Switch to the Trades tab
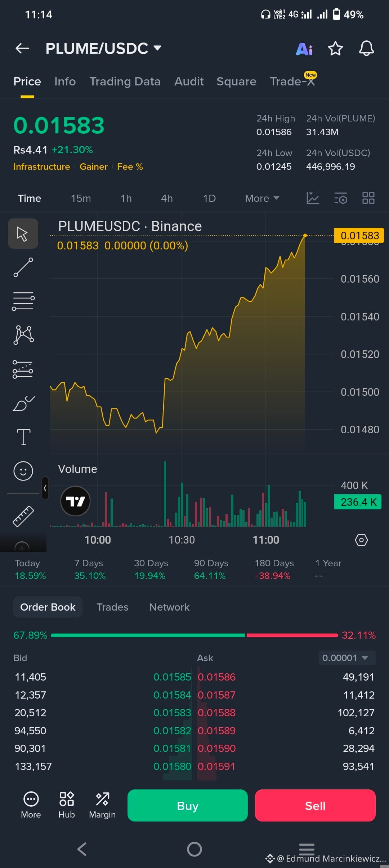Image resolution: width=389 pixels, height=868 pixels. (x=112, y=607)
